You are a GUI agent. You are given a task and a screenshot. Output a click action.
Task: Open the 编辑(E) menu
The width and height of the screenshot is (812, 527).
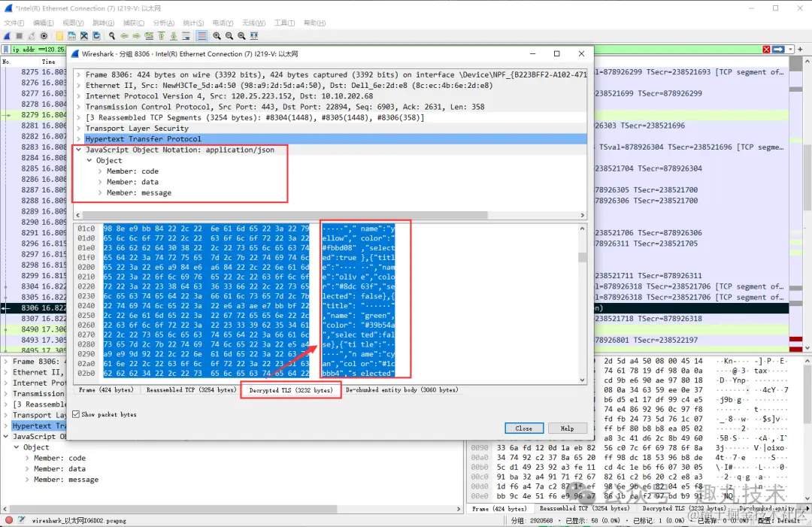click(x=43, y=23)
